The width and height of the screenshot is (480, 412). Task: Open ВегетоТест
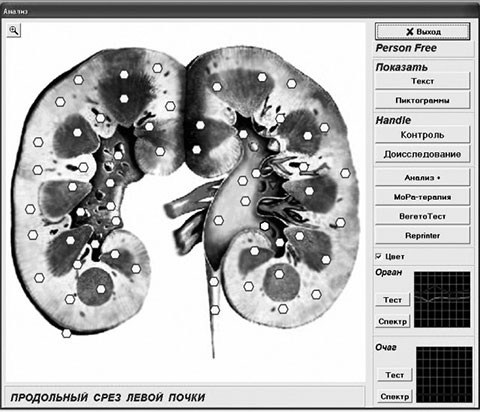coord(422,216)
